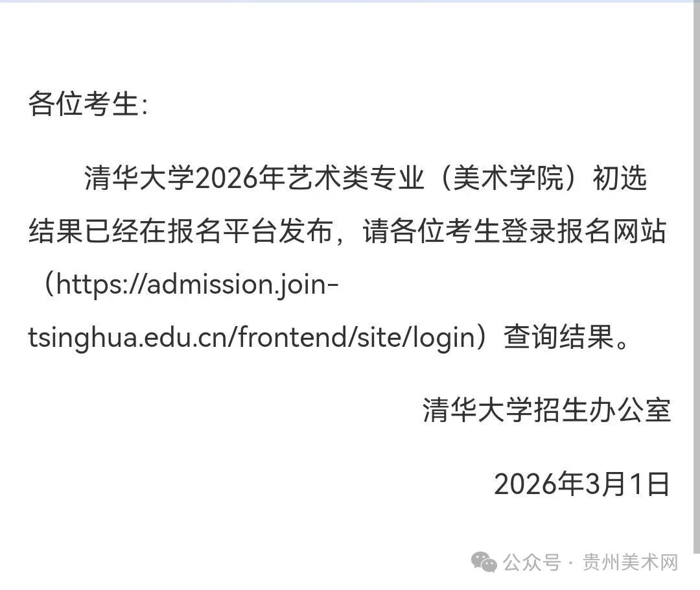Image resolution: width=700 pixels, height=590 pixels.
Task: Open the tsinghua.edu.cn/frontend/site/login URL
Action: tap(251, 337)
